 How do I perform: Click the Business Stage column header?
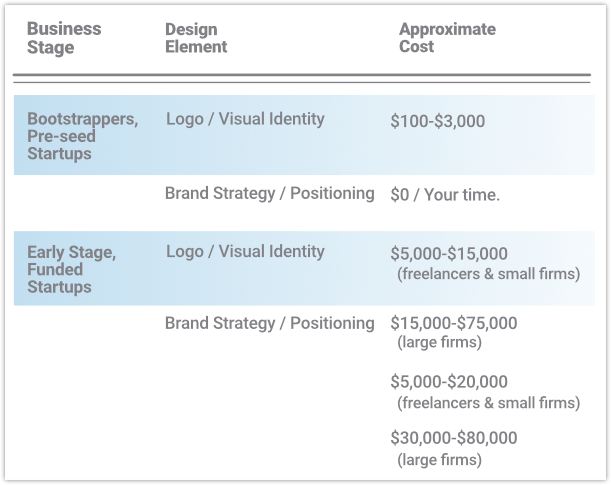[x=64, y=38]
